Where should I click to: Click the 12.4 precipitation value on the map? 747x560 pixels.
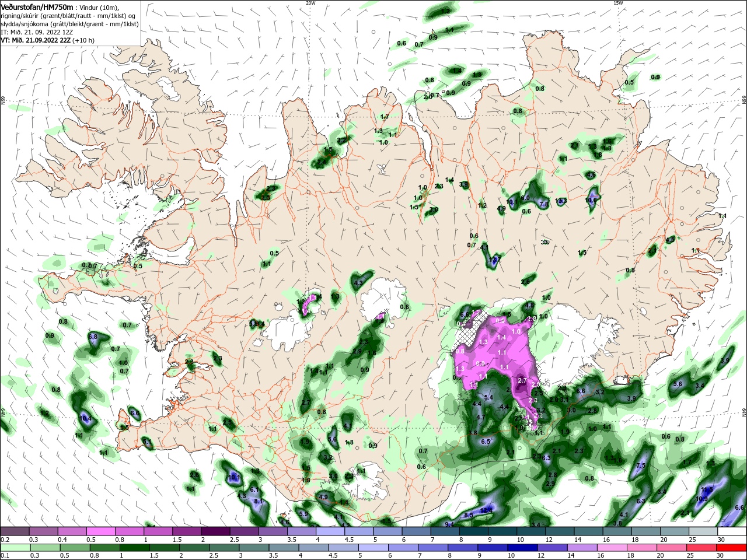coord(487,510)
